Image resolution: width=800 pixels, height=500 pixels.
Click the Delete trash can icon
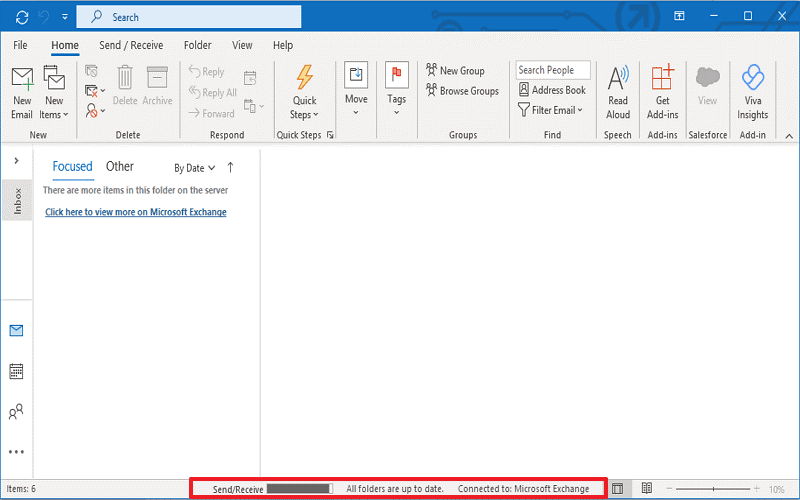pos(125,86)
